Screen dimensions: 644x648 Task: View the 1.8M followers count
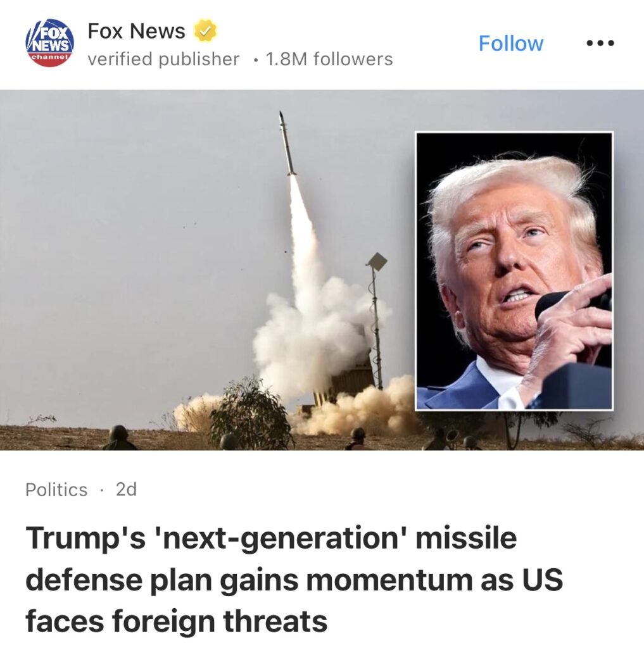pyautogui.click(x=329, y=59)
